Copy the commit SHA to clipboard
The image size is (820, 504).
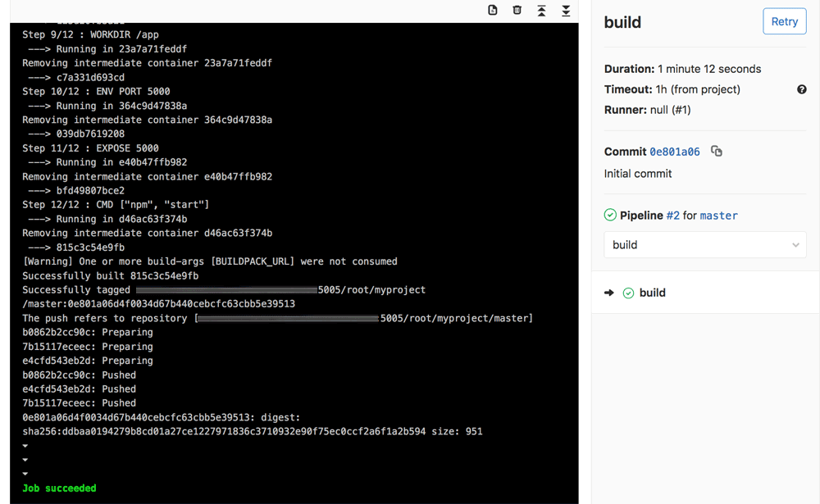[x=717, y=152]
